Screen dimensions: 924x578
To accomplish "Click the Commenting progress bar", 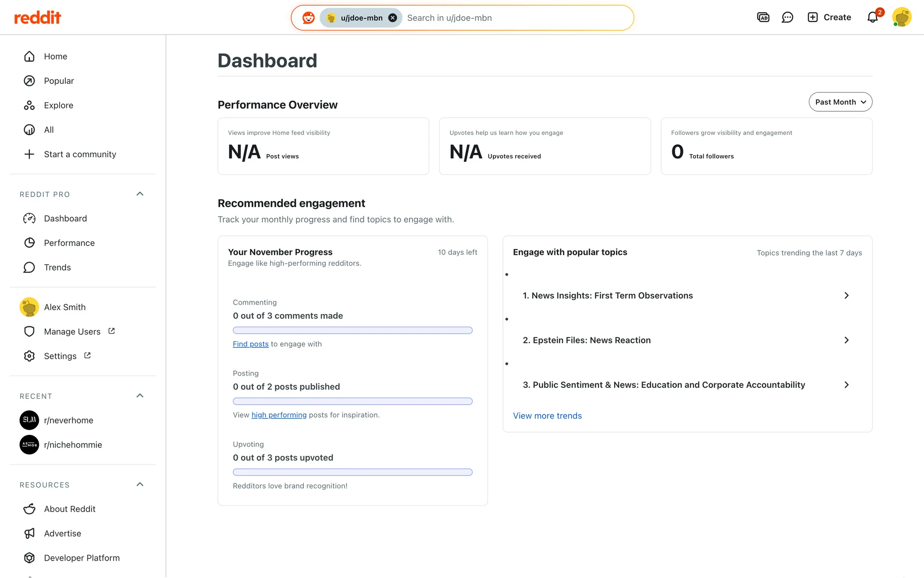I will pos(352,330).
